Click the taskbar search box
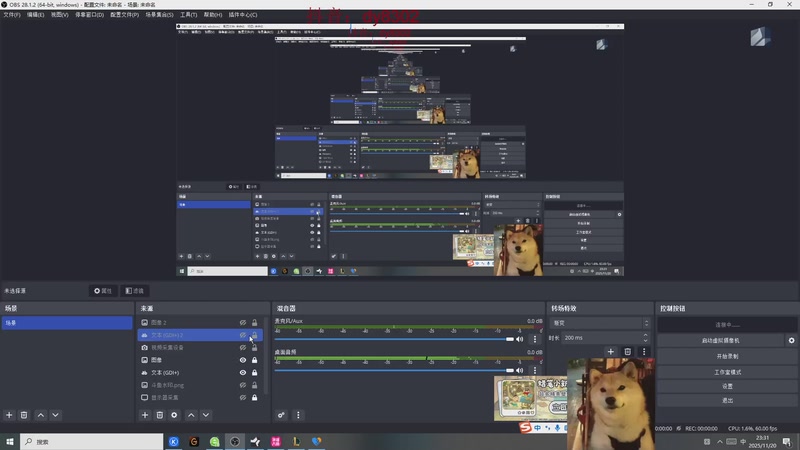Image resolution: width=800 pixels, height=450 pixels. tap(91, 441)
